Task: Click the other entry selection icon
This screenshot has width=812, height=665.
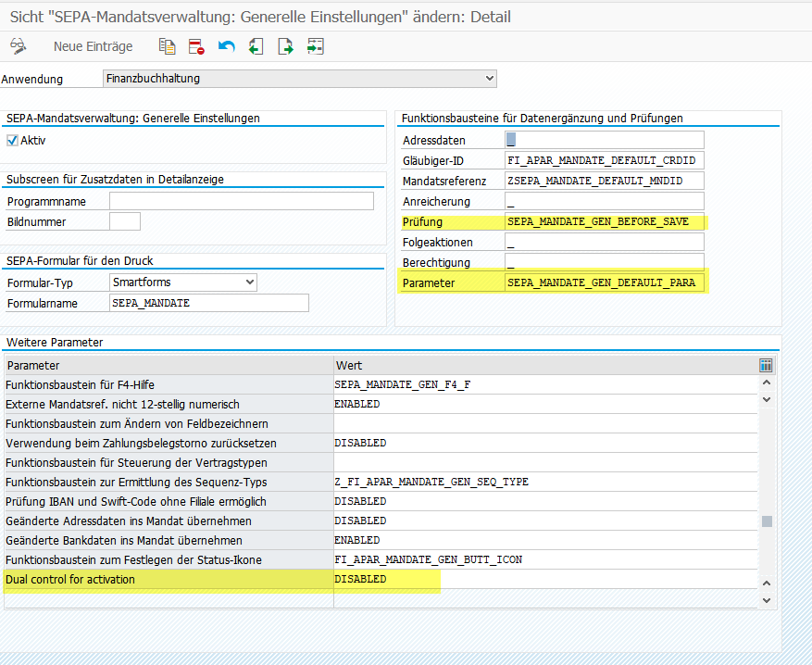Action: [317, 46]
